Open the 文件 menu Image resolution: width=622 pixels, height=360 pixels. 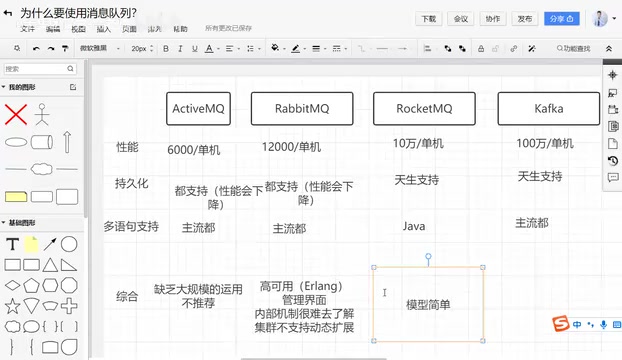pos(28,29)
